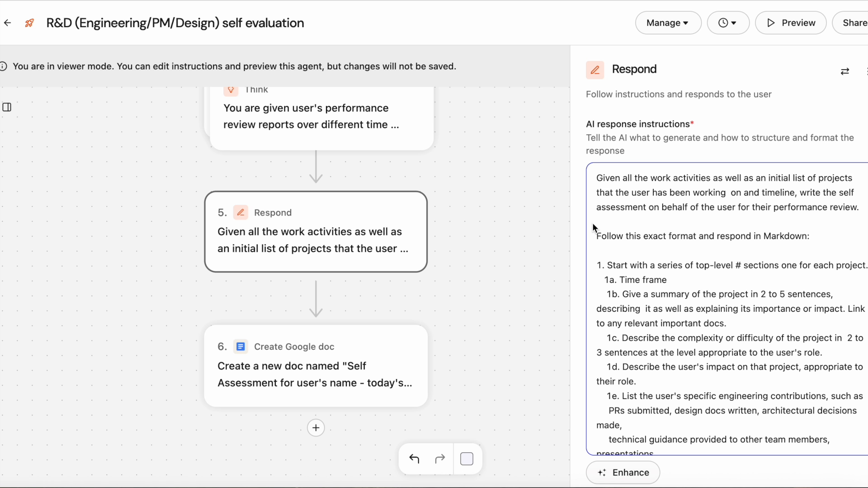Click the swap step type icon
The image size is (868, 488).
point(844,71)
